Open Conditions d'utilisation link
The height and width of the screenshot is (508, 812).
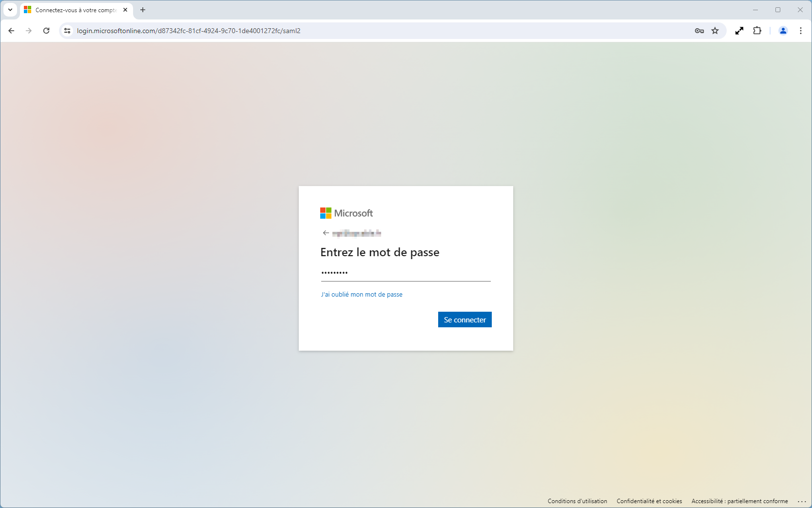[578, 501]
